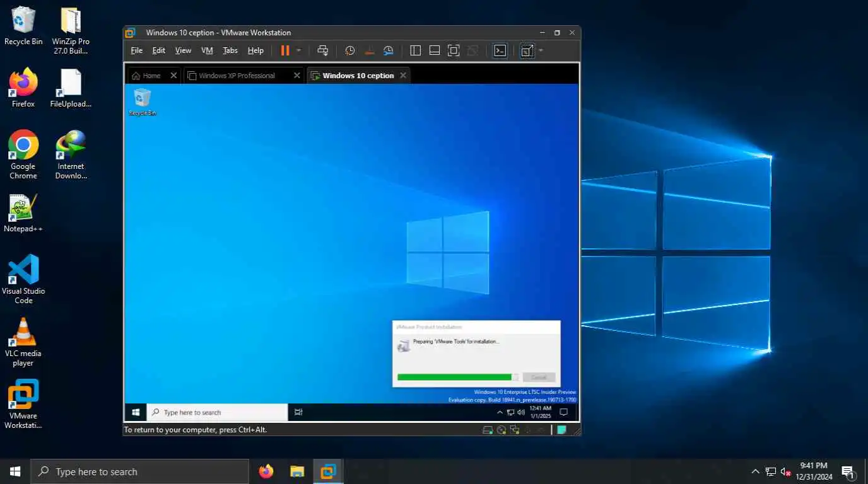Viewport: 868px width, 484px height.
Task: Open the guest VM Start menu
Action: pos(136,412)
